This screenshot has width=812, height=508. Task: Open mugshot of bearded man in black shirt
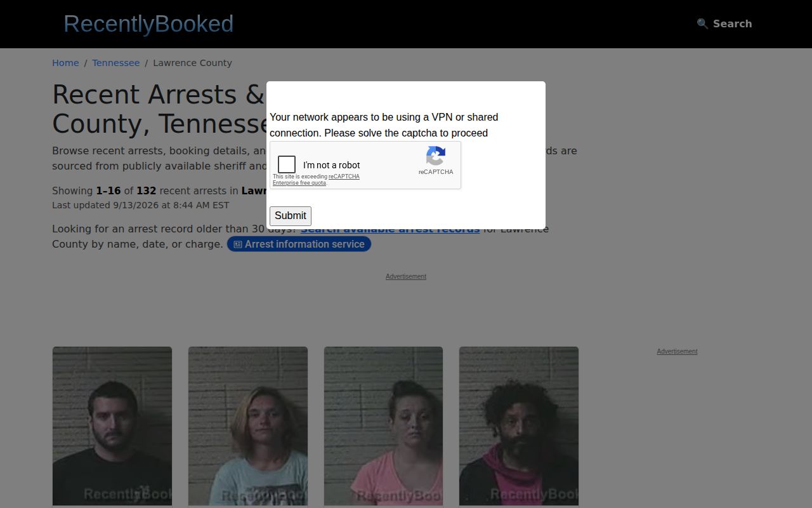click(x=112, y=426)
